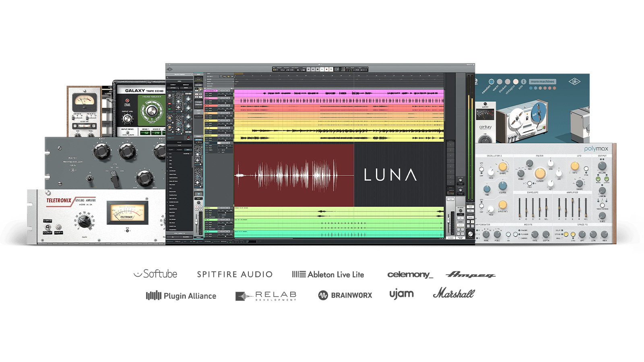Click the PolyMAX filter MODE knob
Viewport: 644px width, 362px height.
click(521, 174)
